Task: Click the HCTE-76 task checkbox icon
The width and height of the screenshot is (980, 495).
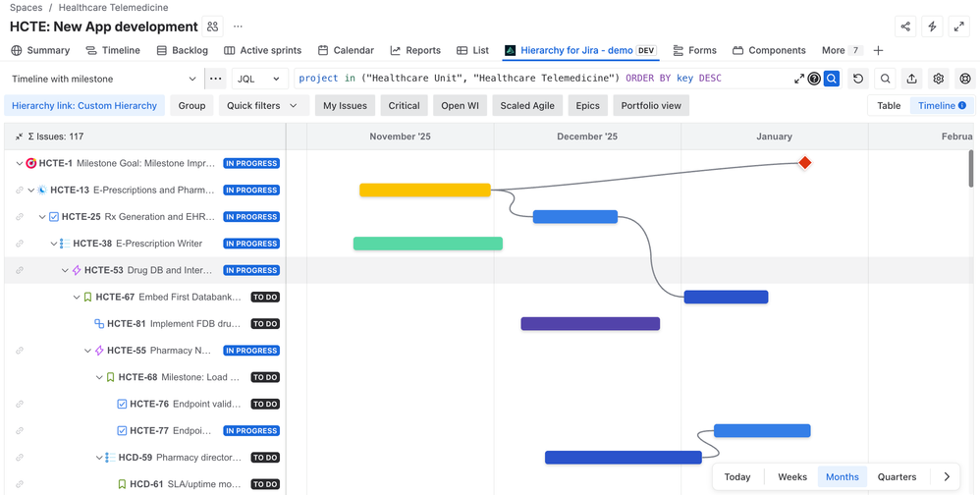Action: coord(122,405)
